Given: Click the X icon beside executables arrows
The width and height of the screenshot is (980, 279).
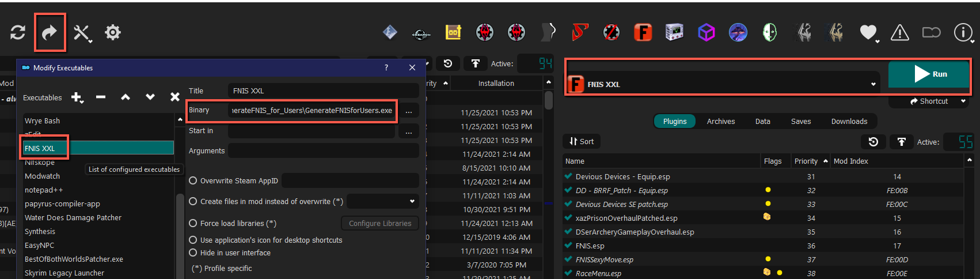Looking at the screenshot, I should [x=175, y=97].
